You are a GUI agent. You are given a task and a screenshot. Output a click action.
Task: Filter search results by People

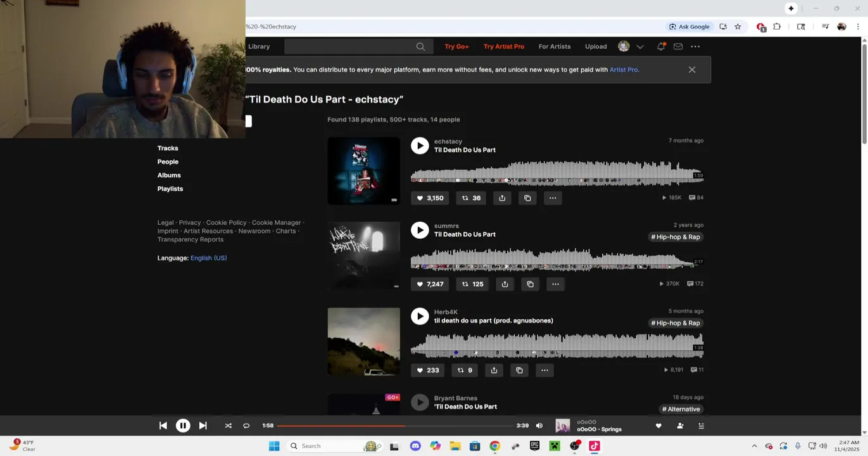click(x=168, y=162)
